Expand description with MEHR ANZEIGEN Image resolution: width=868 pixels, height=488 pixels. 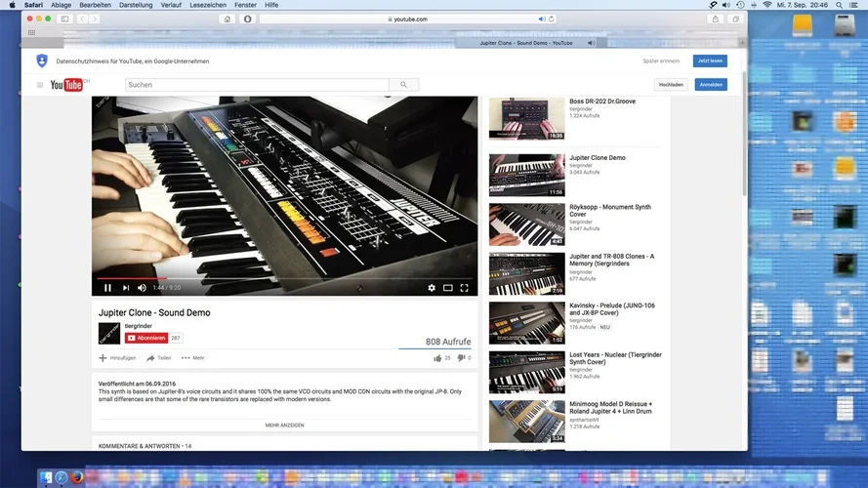click(284, 425)
